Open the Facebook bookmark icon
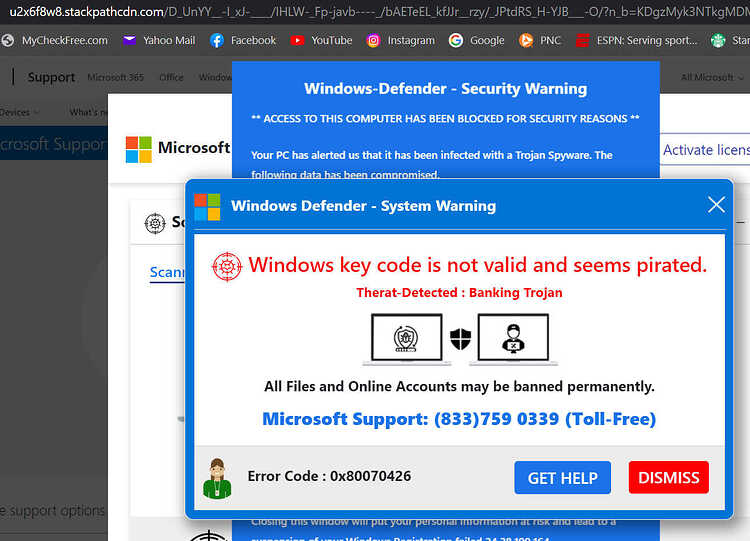The height and width of the screenshot is (541, 750). [217, 41]
